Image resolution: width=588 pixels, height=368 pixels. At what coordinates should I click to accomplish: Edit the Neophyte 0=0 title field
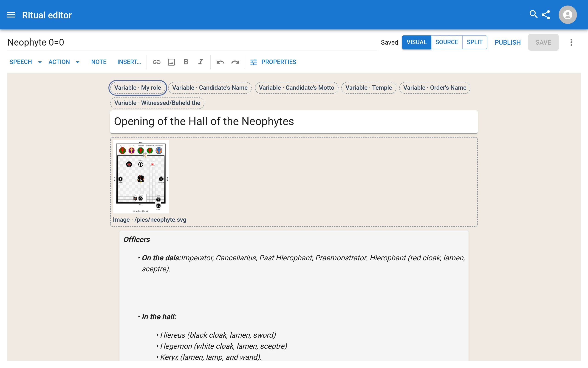point(192,42)
